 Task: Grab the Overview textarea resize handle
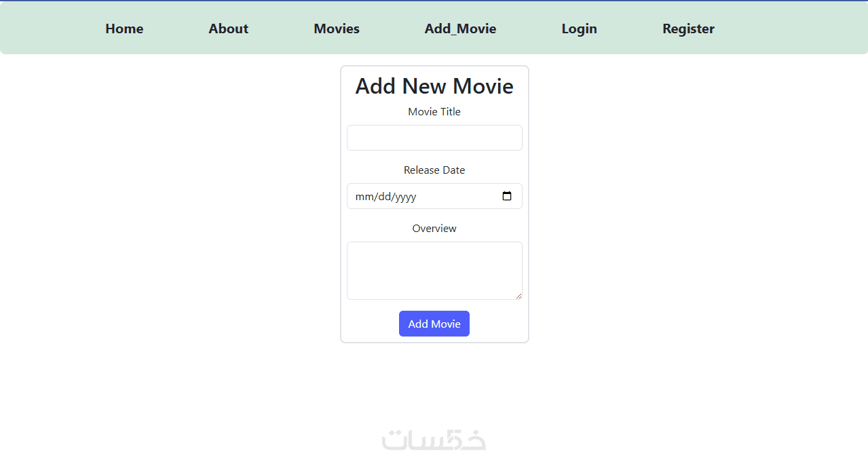518,296
